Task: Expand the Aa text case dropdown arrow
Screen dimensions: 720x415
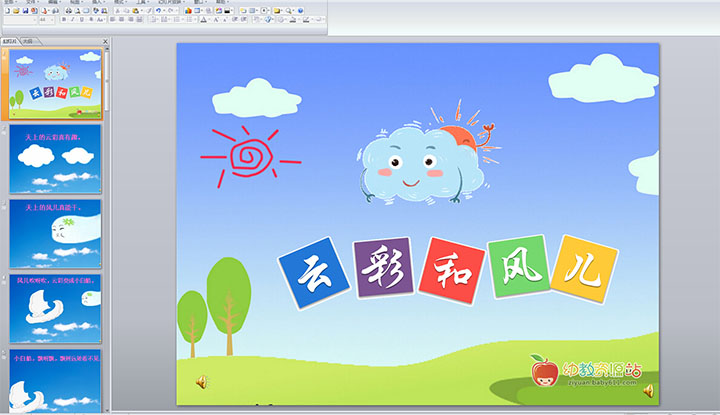Action: point(104,20)
